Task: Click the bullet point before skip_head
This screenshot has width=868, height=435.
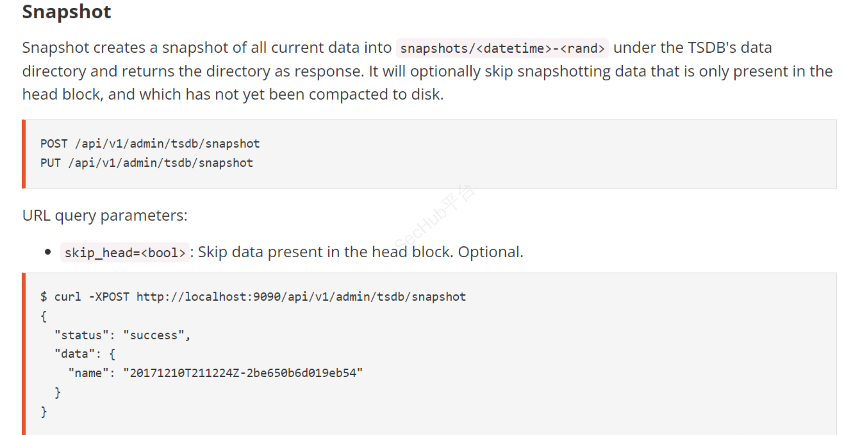Action: coord(48,252)
